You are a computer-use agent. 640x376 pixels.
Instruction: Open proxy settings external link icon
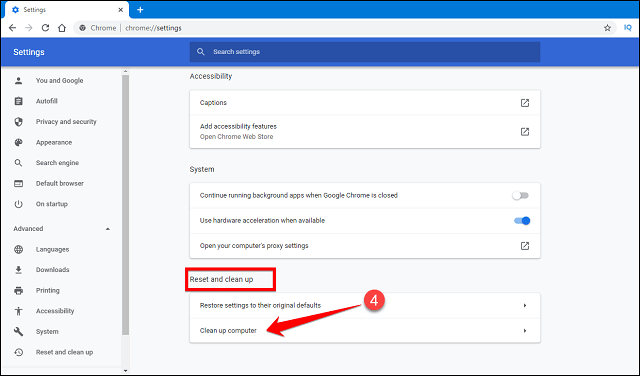pyautogui.click(x=525, y=246)
